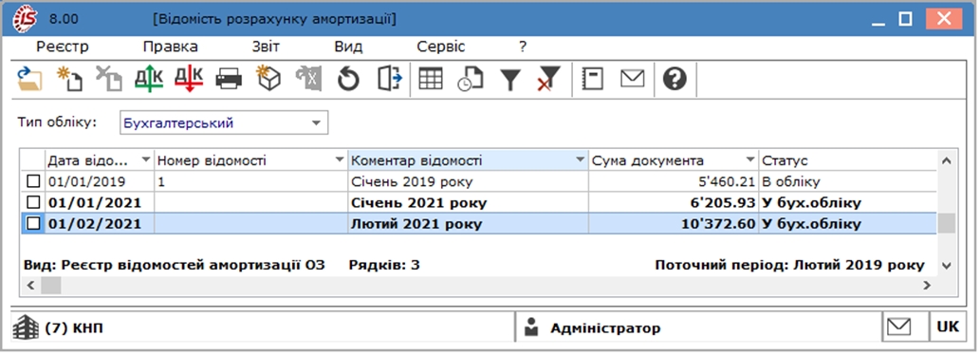Click the amount 6'205.93
The image size is (980, 355).
click(x=723, y=202)
